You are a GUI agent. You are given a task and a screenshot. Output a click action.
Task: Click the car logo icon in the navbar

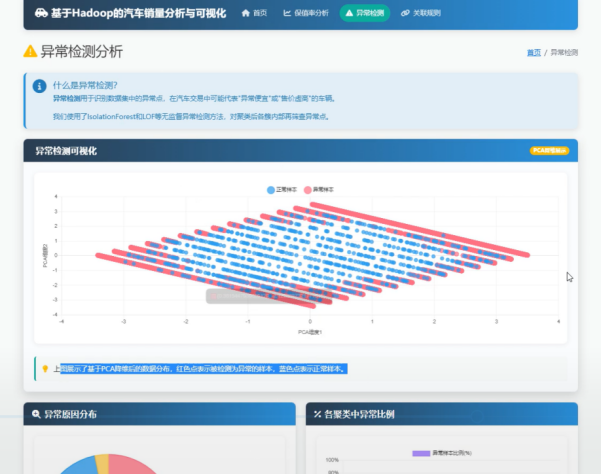[41, 13]
